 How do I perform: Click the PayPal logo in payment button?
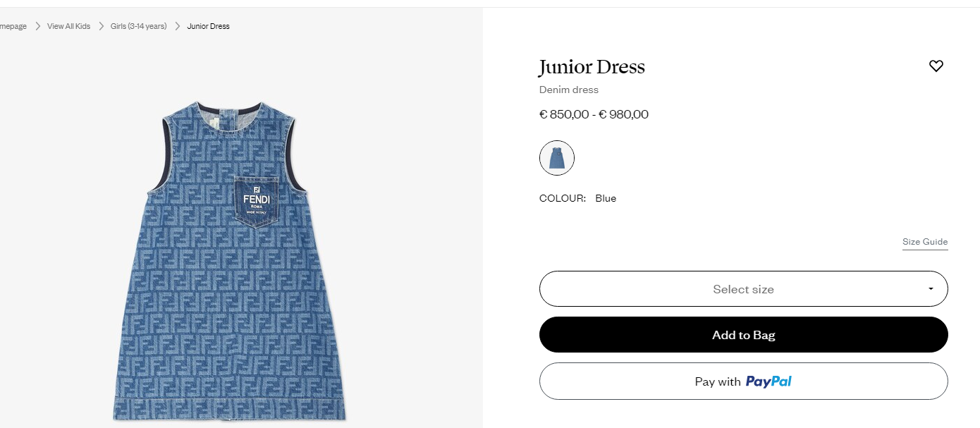[768, 381]
